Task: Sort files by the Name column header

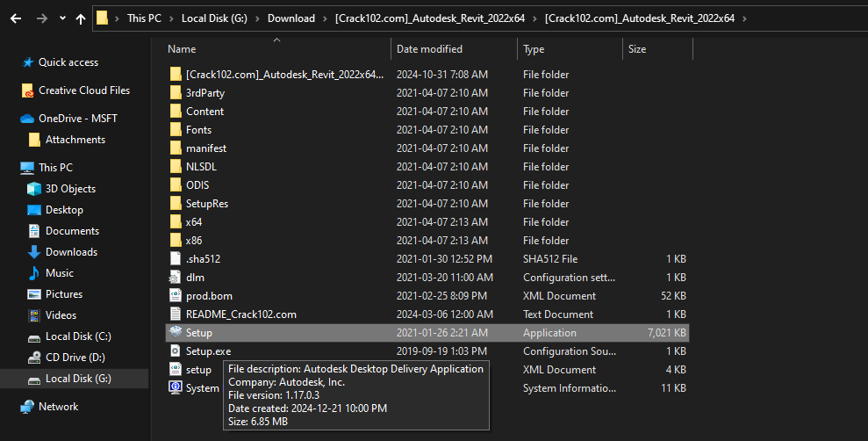Action: (x=182, y=49)
